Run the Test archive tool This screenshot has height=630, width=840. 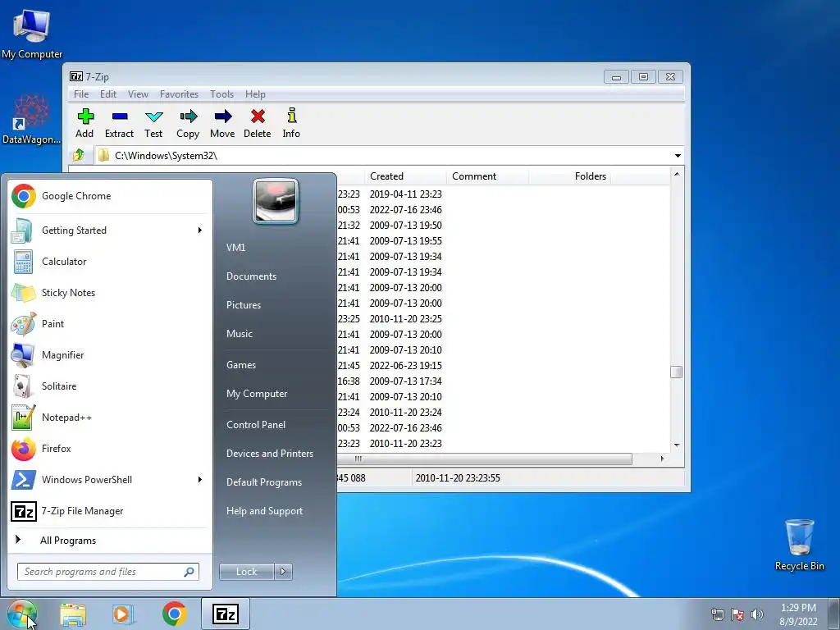(153, 123)
